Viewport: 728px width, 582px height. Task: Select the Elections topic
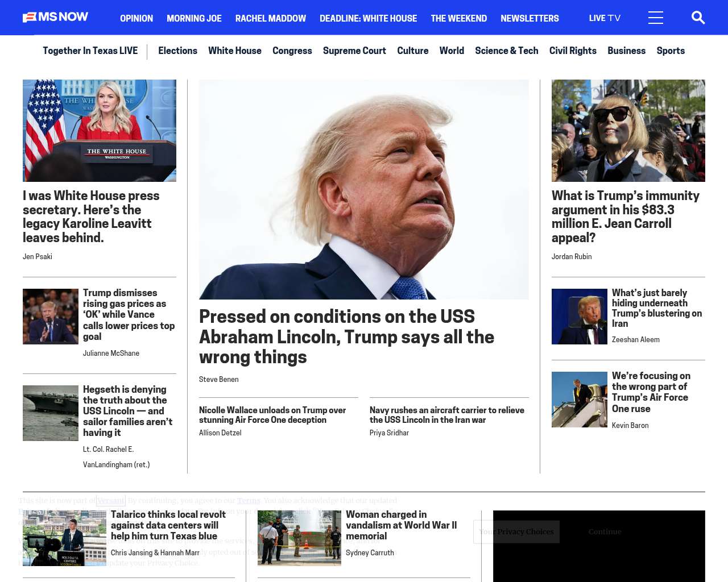point(177,51)
